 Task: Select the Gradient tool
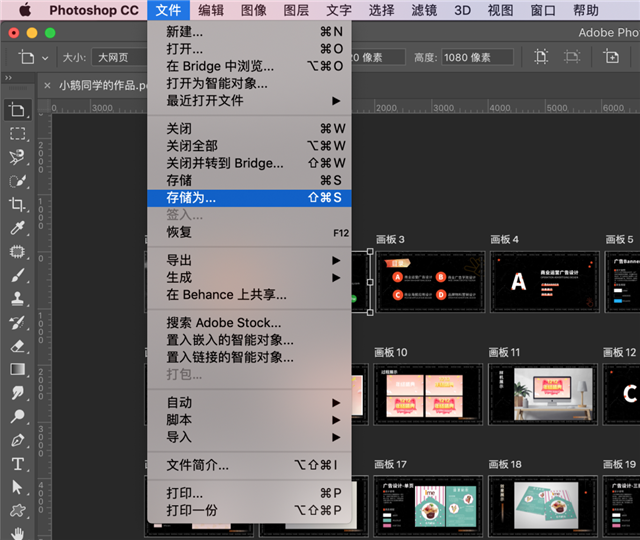point(17,369)
